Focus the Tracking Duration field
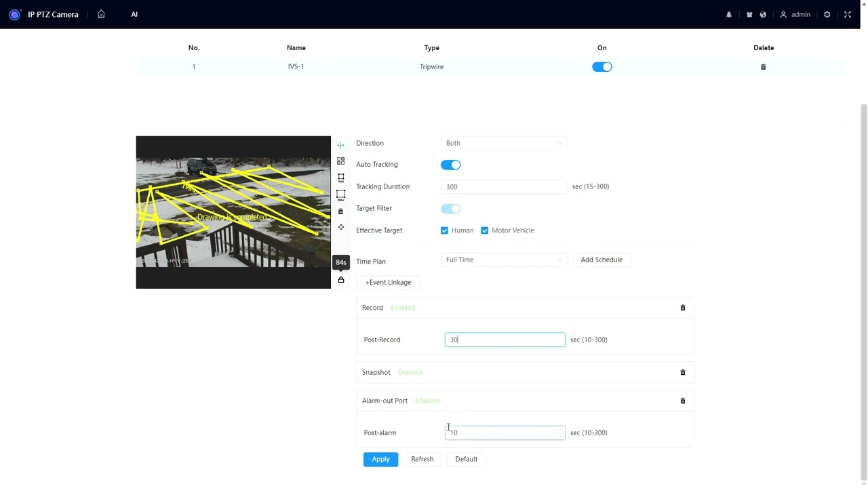The image size is (868, 488). [x=504, y=186]
